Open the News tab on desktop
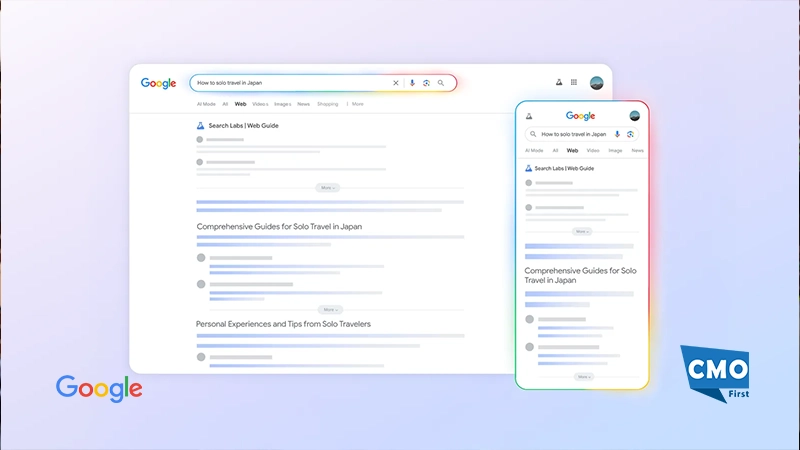The height and width of the screenshot is (450, 800). pos(304,104)
